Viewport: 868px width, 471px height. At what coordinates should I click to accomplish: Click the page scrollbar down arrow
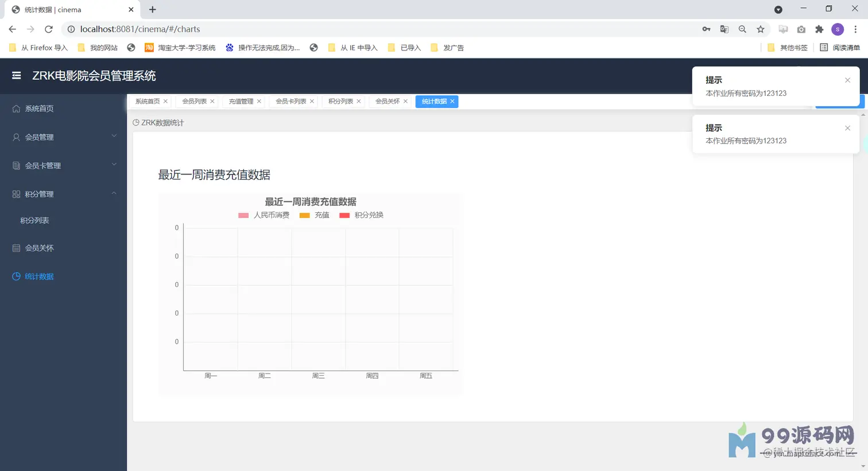tap(863, 466)
